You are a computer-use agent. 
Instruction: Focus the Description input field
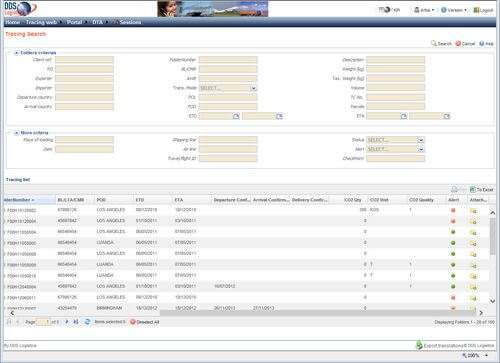pyautogui.click(x=395, y=60)
